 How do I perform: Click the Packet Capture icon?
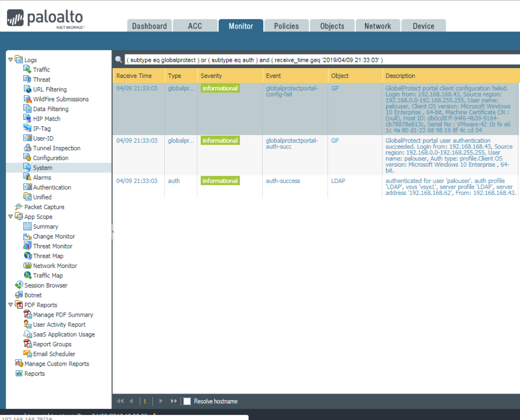point(19,207)
